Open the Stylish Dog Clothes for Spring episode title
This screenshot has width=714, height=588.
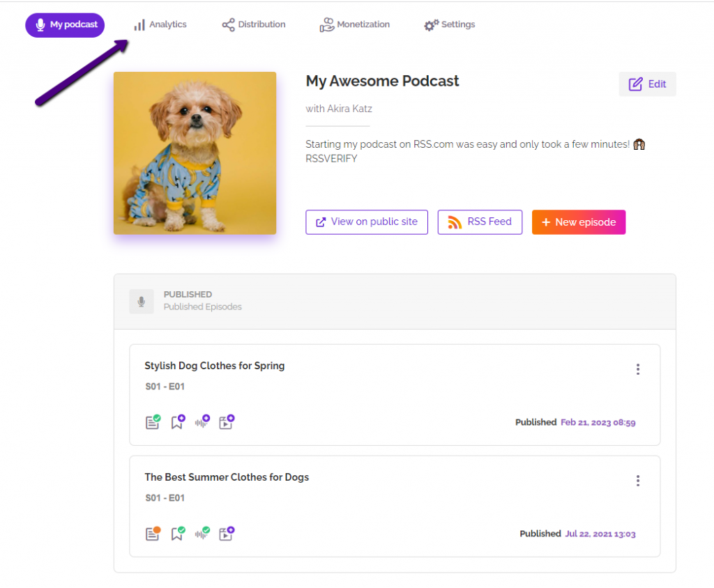tap(215, 366)
